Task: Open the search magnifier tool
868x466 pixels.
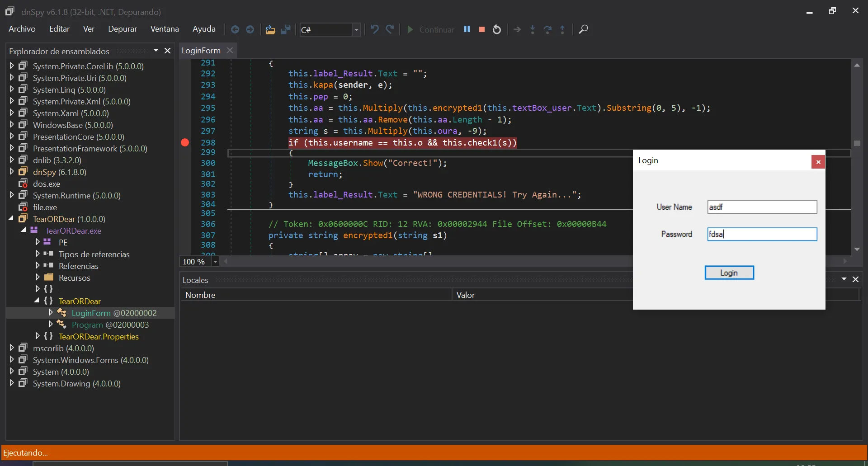Action: (x=583, y=29)
